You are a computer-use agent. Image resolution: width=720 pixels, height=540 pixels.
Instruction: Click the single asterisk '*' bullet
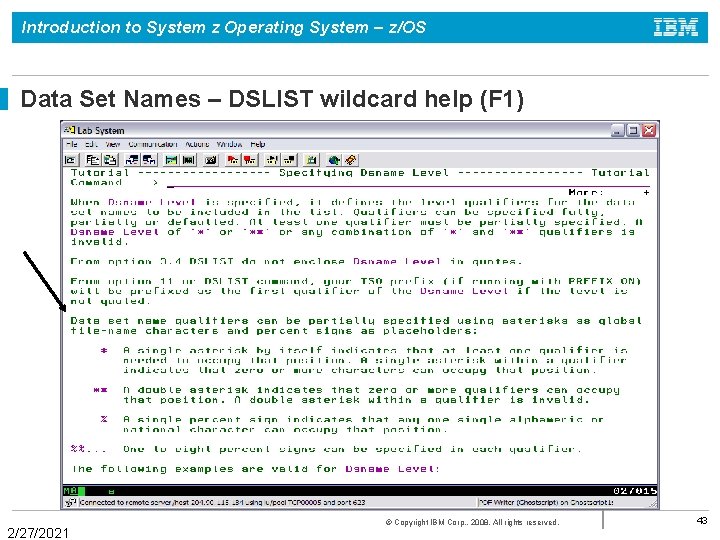[x=104, y=350]
